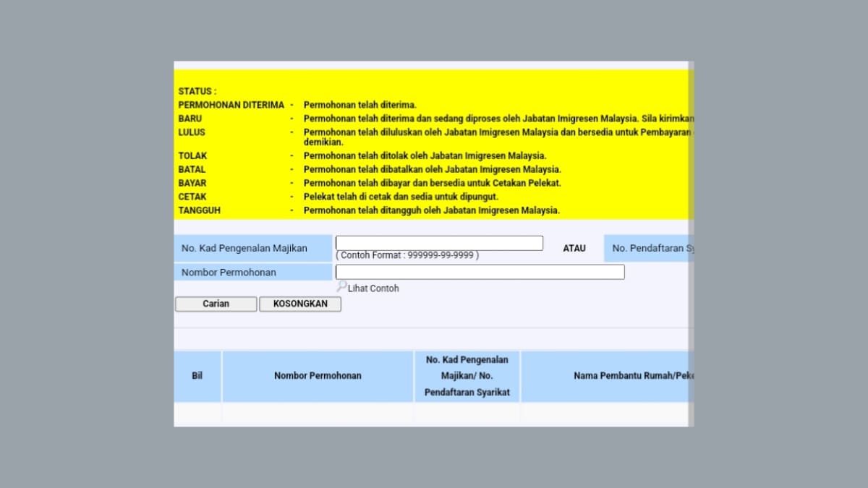
Task: Click the magnifier icon beside Lihat Contoh
Action: [341, 286]
